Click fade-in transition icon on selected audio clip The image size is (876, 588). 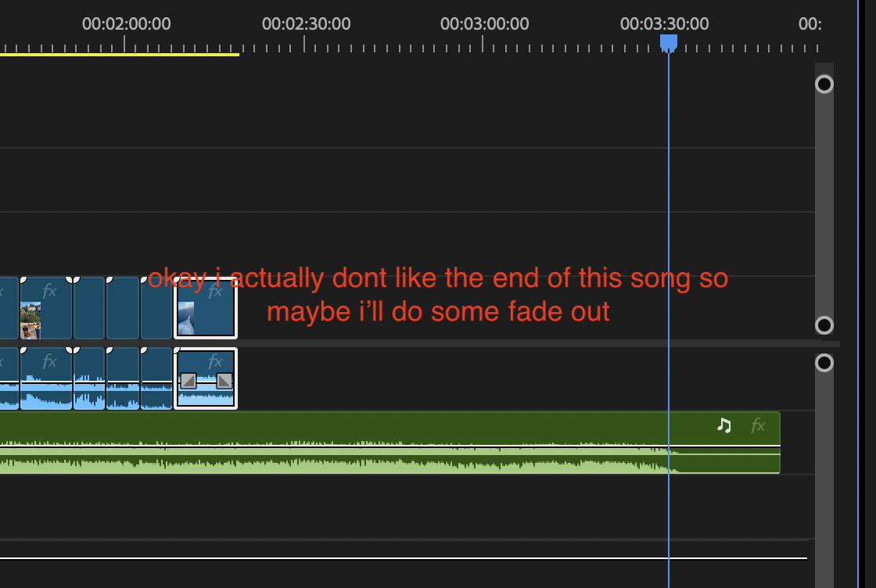pos(188,381)
